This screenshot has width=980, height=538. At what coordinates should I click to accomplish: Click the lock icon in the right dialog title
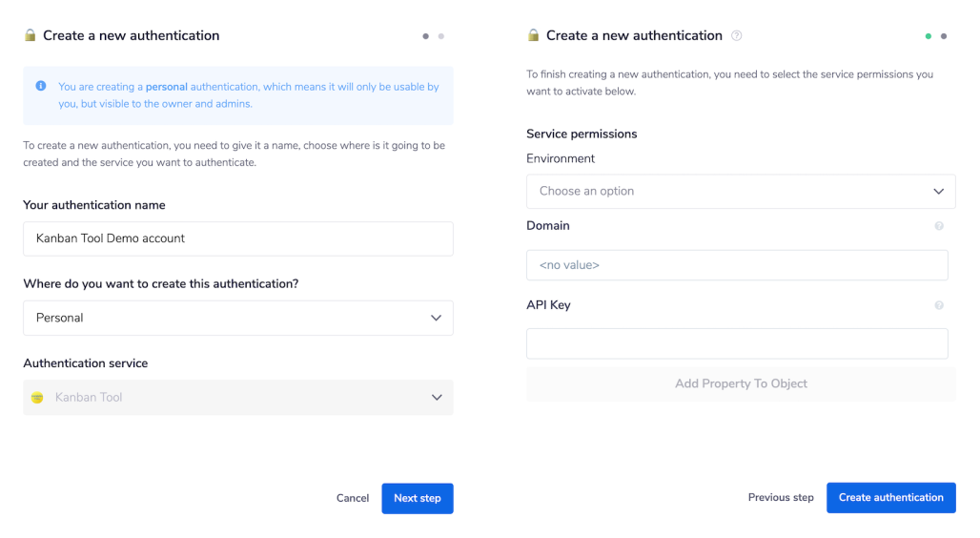[534, 35]
